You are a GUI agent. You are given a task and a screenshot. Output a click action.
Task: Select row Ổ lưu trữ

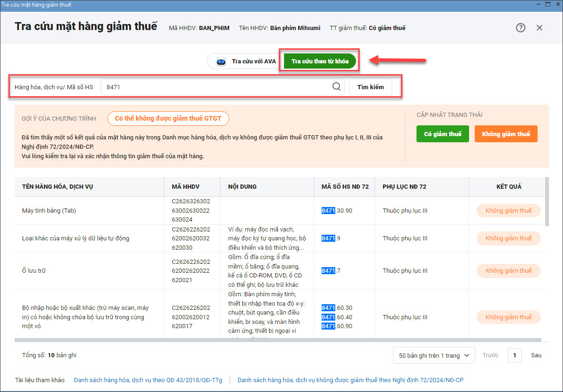[x=279, y=271]
